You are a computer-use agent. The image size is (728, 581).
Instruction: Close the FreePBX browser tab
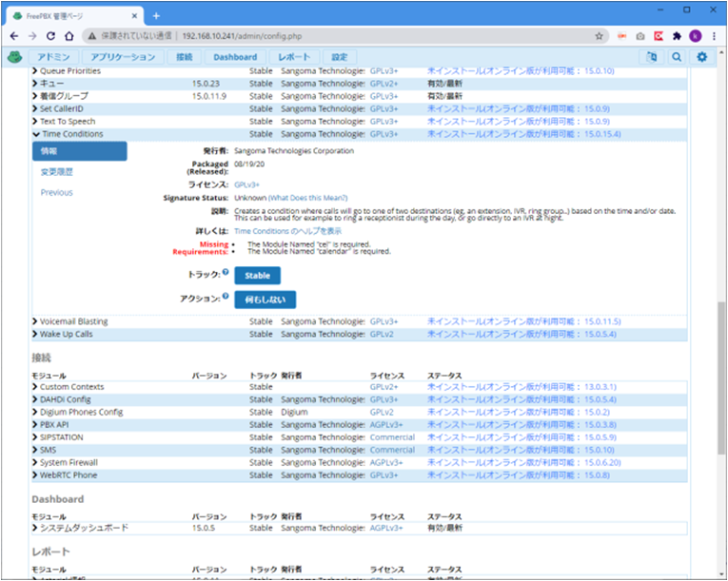pyautogui.click(x=134, y=16)
